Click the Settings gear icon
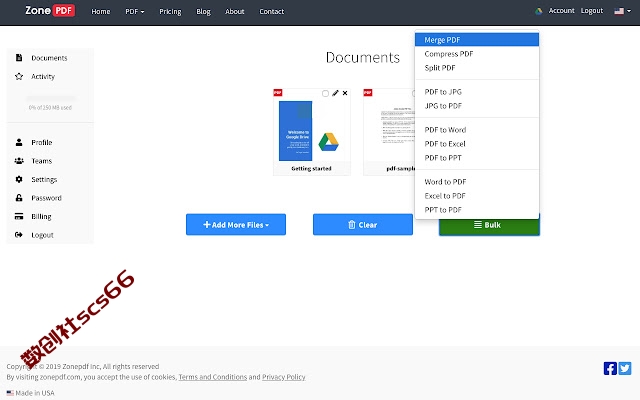Screen dimensions: 640x400 pos(19,179)
